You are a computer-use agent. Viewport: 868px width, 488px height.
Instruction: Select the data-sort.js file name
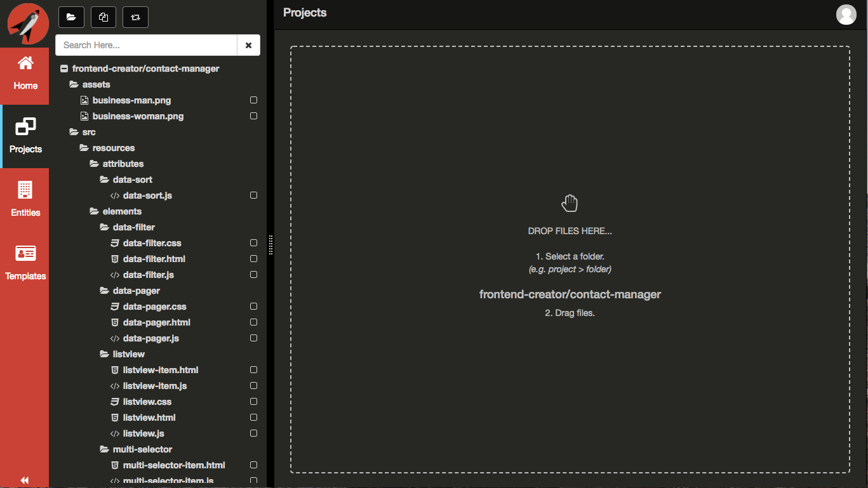point(147,195)
